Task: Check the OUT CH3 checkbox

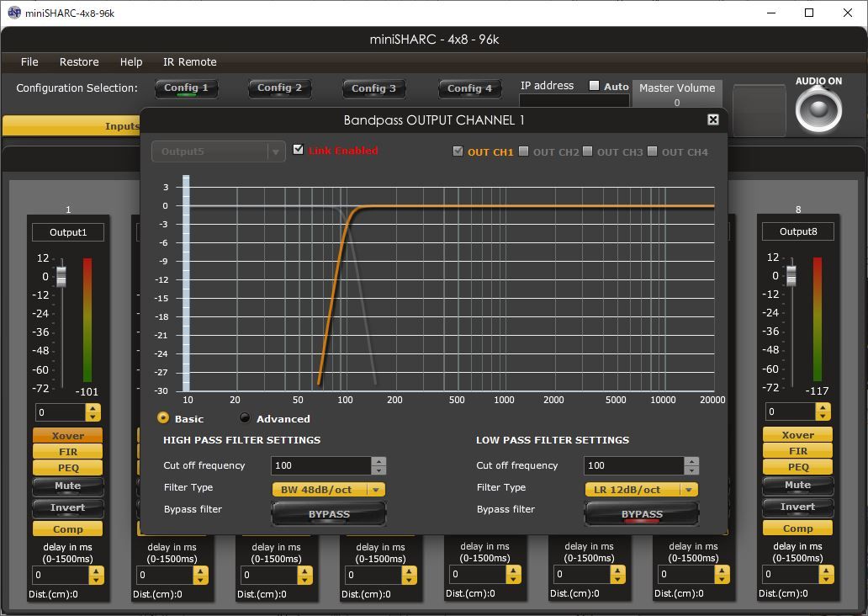Action: [588, 151]
